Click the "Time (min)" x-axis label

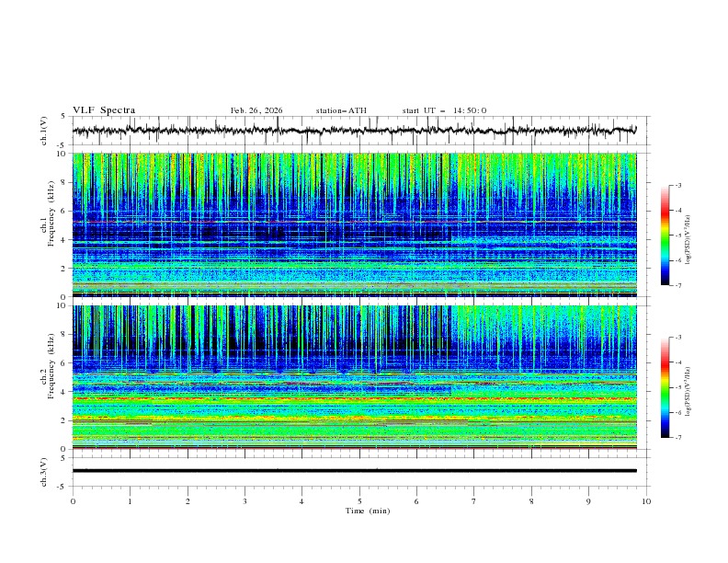368,511
